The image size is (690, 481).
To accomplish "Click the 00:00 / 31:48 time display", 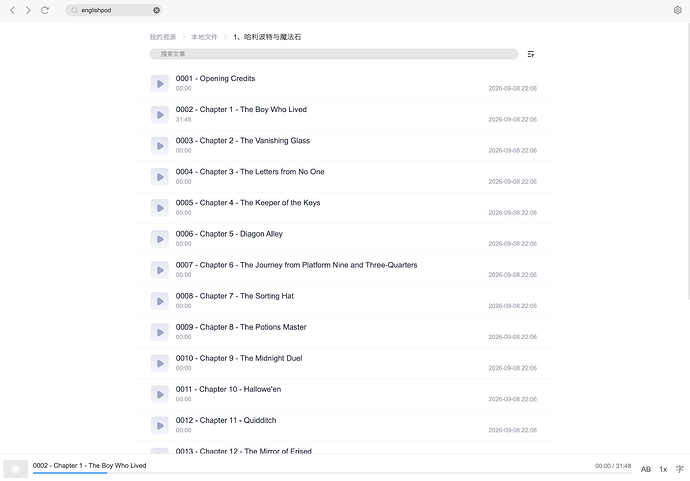I will (x=613, y=466).
